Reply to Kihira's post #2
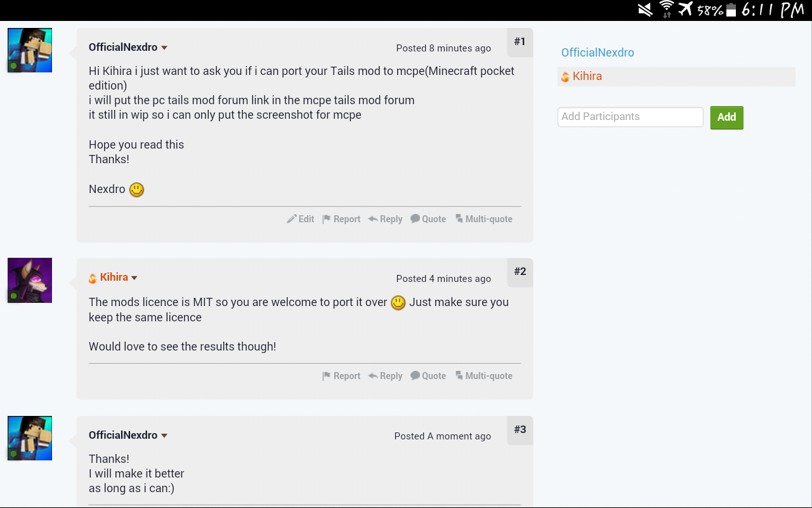 click(x=385, y=376)
